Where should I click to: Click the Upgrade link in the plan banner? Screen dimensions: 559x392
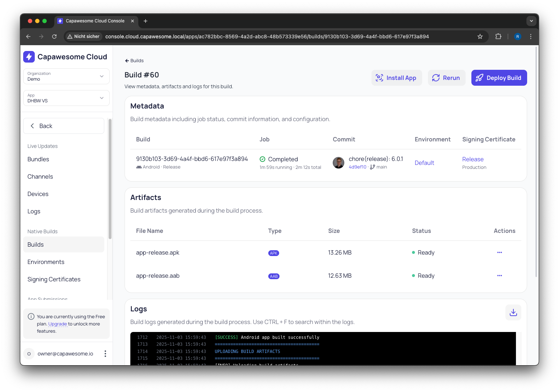(x=57, y=324)
